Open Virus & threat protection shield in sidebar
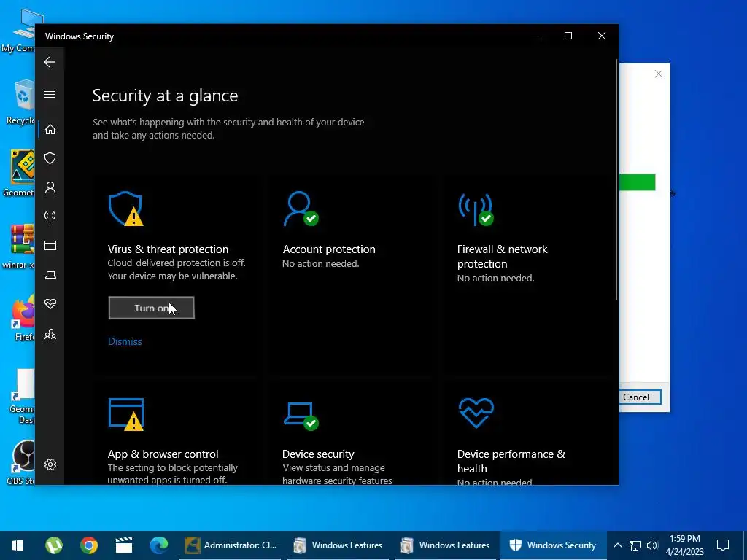747x560 pixels. pos(50,158)
